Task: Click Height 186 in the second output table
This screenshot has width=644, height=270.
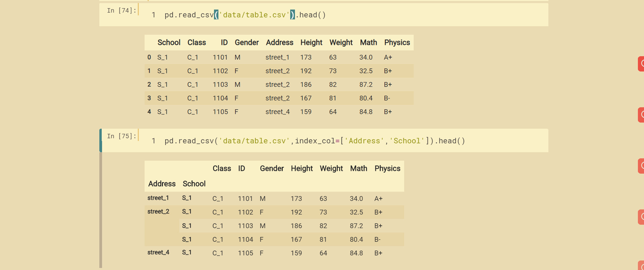Action: click(296, 226)
